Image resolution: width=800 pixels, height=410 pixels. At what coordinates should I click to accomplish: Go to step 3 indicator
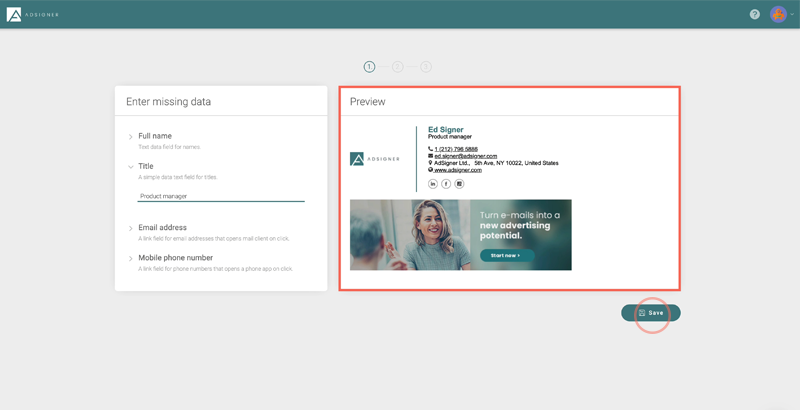426,67
